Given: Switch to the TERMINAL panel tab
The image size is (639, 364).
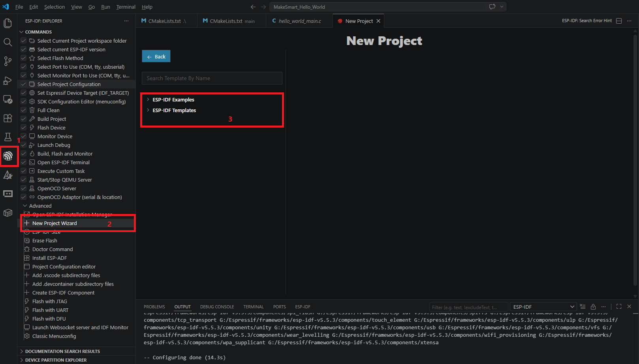Looking at the screenshot, I should click(x=254, y=307).
